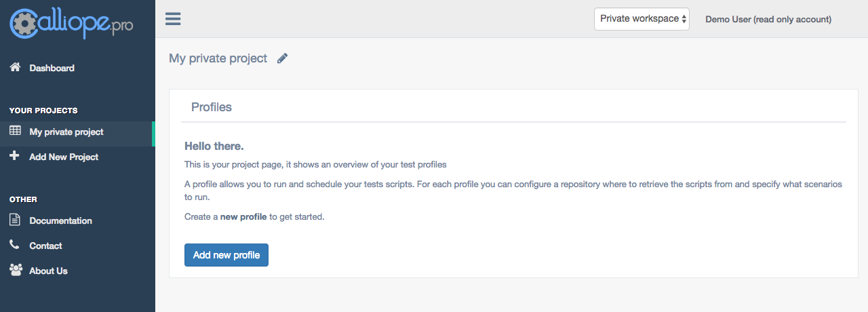
Task: Click the Dashboard home icon
Action: point(15,67)
